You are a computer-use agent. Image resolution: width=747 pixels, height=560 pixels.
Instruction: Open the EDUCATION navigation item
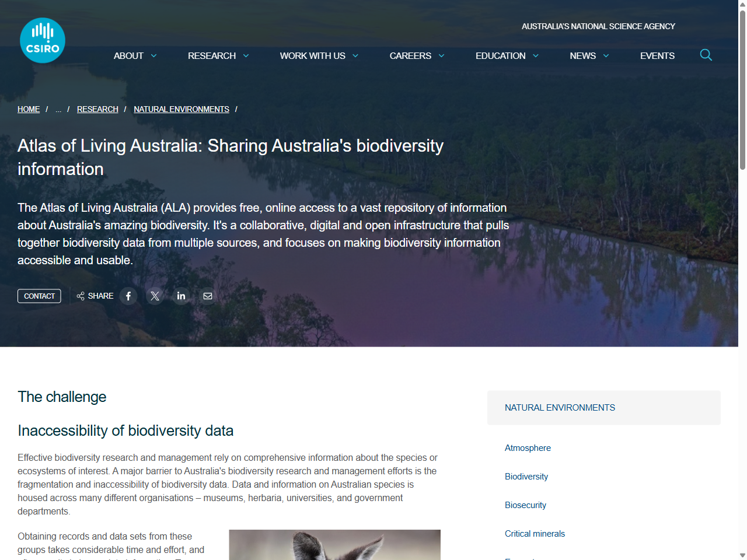click(x=501, y=56)
